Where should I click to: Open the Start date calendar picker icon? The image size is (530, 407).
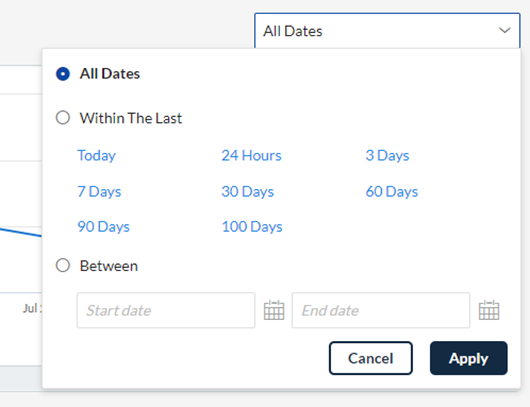click(274, 310)
